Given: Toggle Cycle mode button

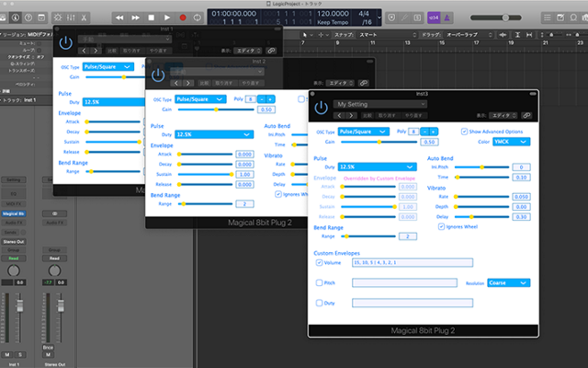Looking at the screenshot, I should [x=198, y=17].
